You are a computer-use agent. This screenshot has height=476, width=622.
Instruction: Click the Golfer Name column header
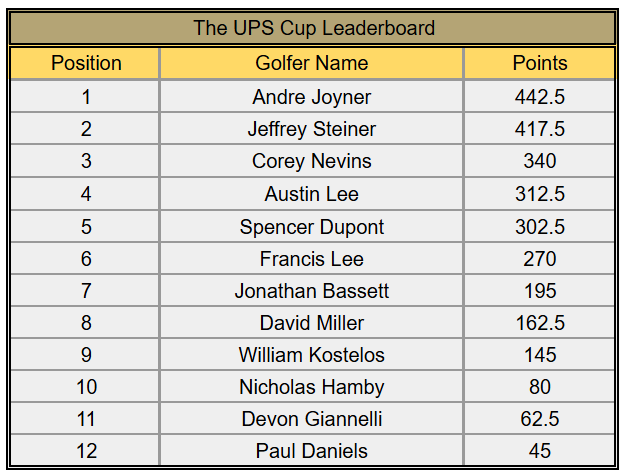[x=311, y=63]
